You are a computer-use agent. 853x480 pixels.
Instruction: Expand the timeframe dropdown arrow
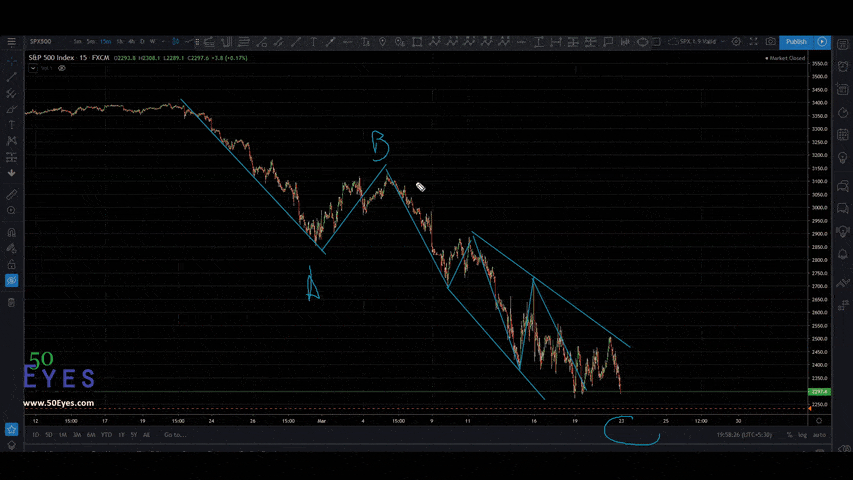[163, 42]
